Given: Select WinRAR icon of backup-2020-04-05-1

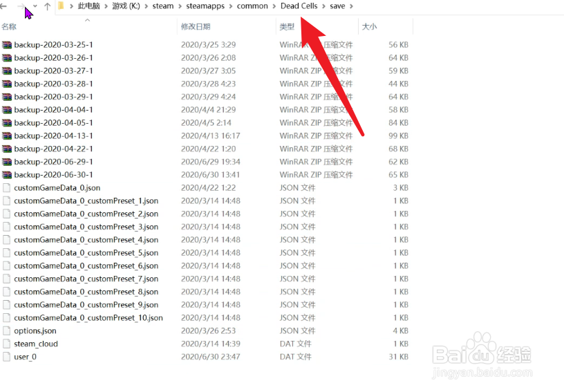Looking at the screenshot, I should pyautogui.click(x=7, y=123).
